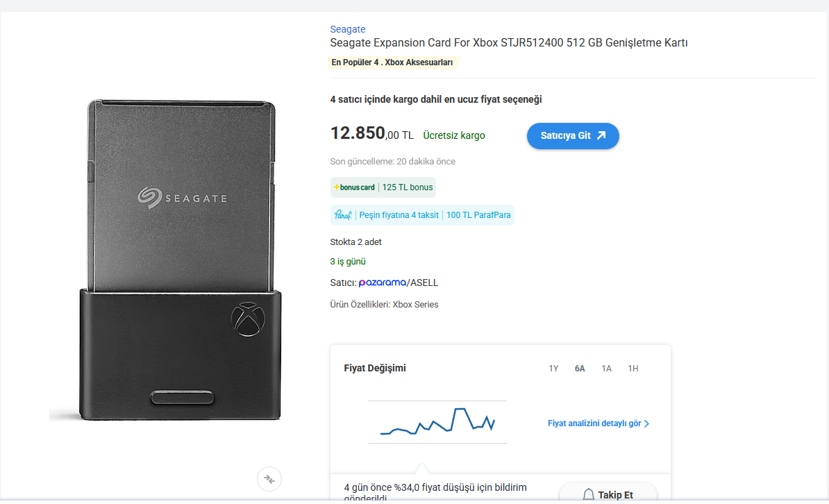Switch price chart to 1H range

point(633,369)
